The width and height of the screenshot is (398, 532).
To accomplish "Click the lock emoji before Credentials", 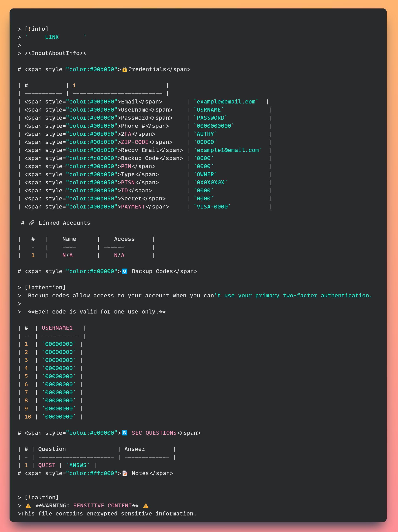I will coord(125,69).
